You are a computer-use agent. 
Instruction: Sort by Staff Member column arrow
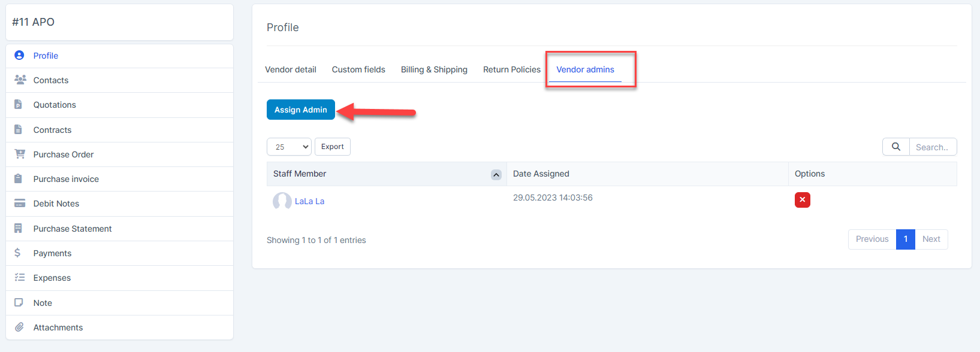click(496, 174)
